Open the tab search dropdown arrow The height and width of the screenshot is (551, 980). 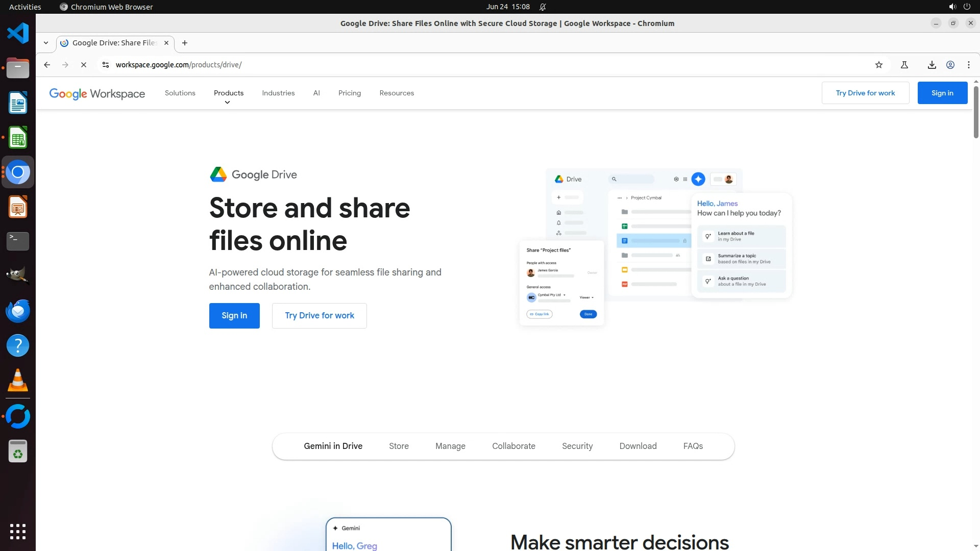pyautogui.click(x=46, y=43)
